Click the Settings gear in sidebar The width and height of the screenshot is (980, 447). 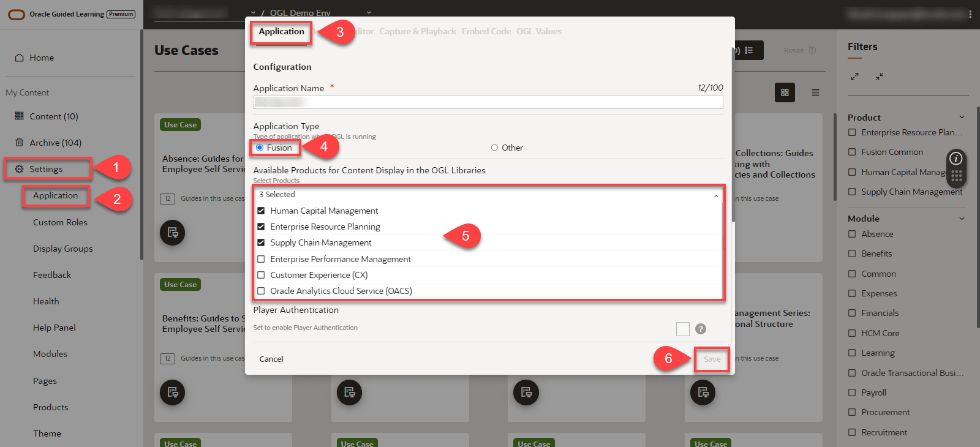point(20,169)
